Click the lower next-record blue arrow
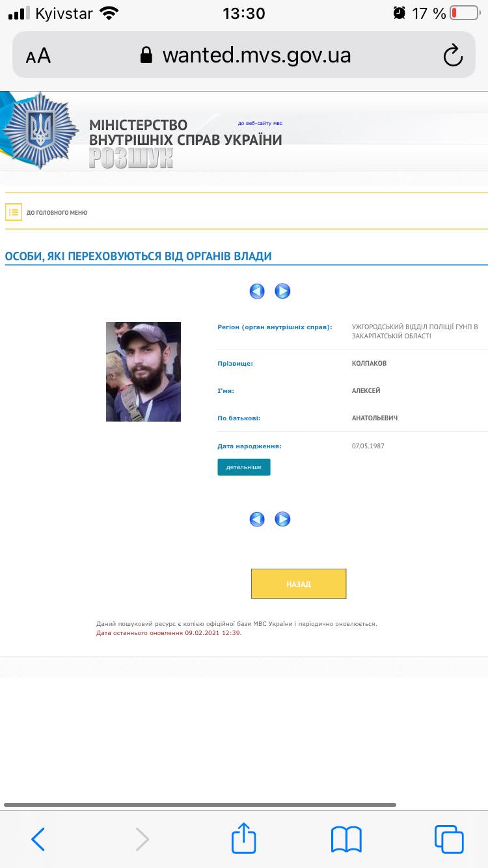The width and height of the screenshot is (488, 868). click(282, 519)
